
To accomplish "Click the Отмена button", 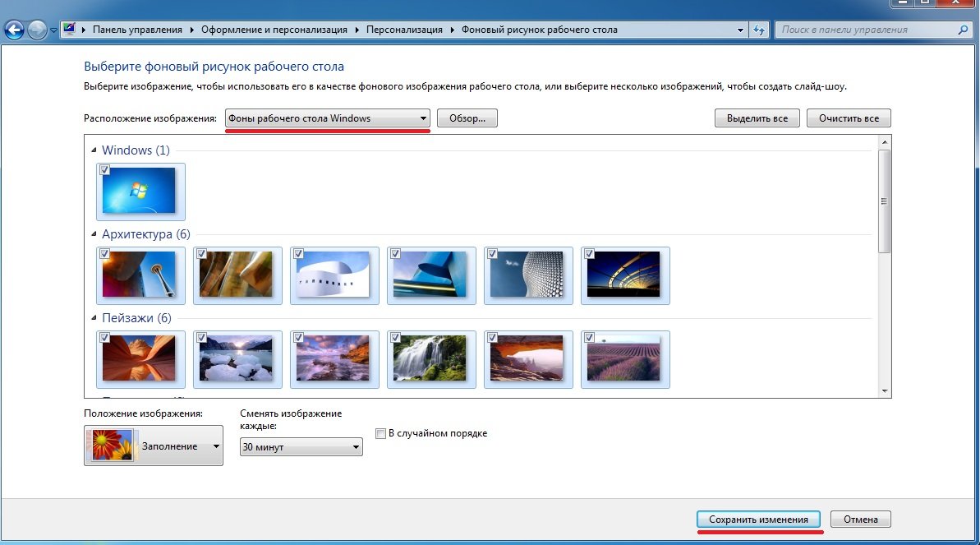I will pyautogui.click(x=860, y=520).
